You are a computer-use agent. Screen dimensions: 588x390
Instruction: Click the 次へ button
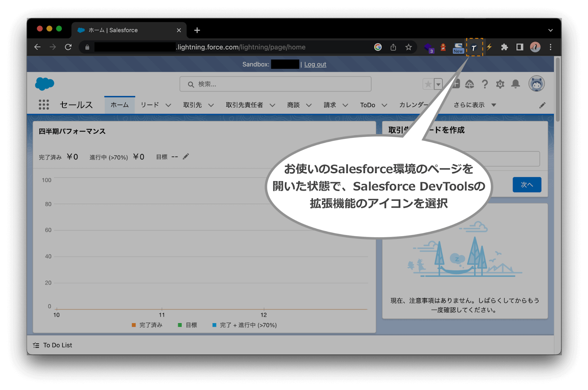point(527,185)
